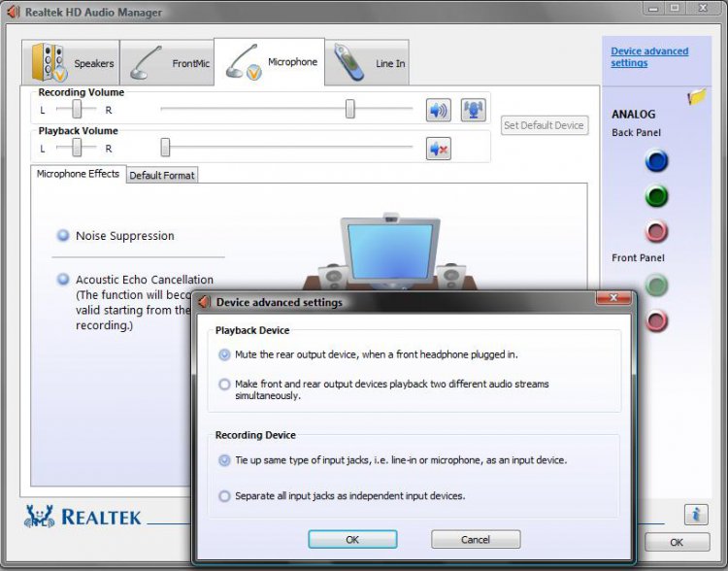Open the Default Format tab
The width and height of the screenshot is (728, 571).
pos(162,175)
